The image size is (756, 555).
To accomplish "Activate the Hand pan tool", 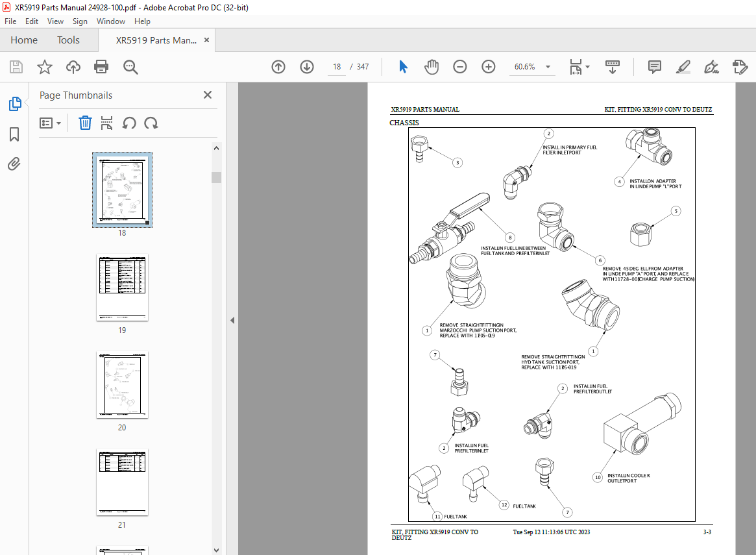I will 432,67.
